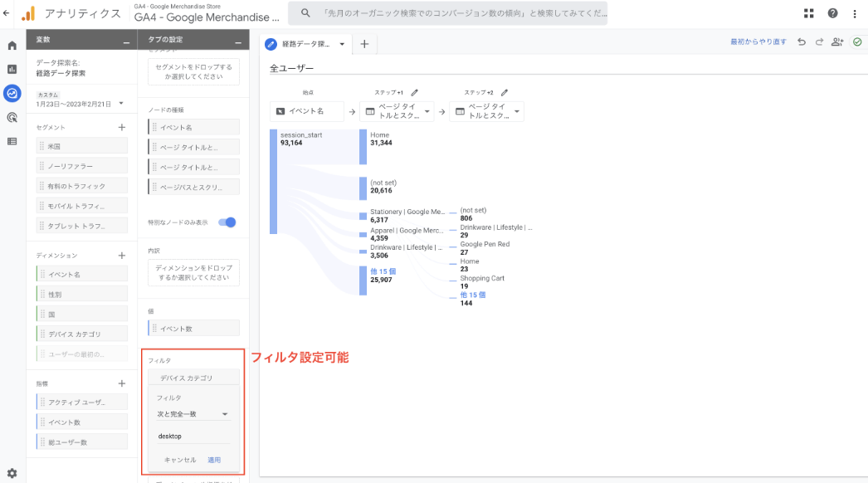Select the モバイル トラフィック segment chip

click(82, 206)
